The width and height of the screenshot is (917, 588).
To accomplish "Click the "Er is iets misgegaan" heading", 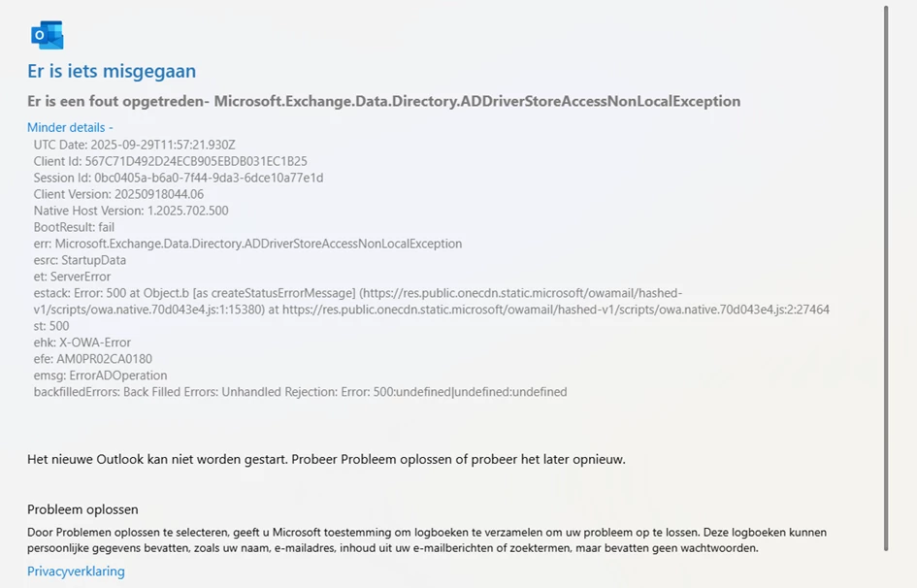I will [112, 71].
